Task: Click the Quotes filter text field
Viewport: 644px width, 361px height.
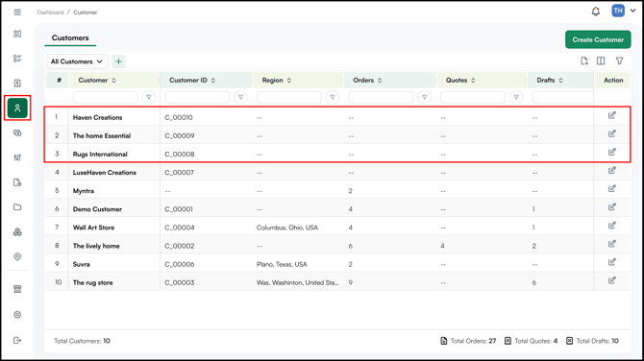Action: click(473, 97)
